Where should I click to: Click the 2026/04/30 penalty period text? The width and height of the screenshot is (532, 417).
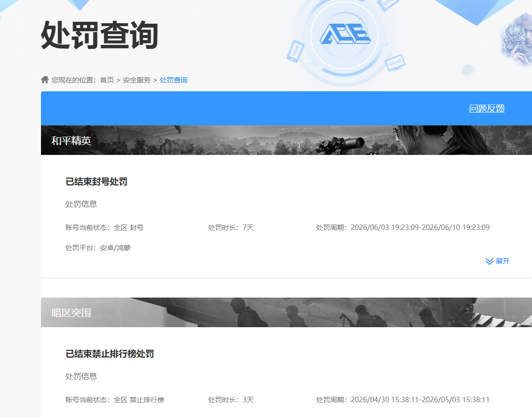pos(403,400)
